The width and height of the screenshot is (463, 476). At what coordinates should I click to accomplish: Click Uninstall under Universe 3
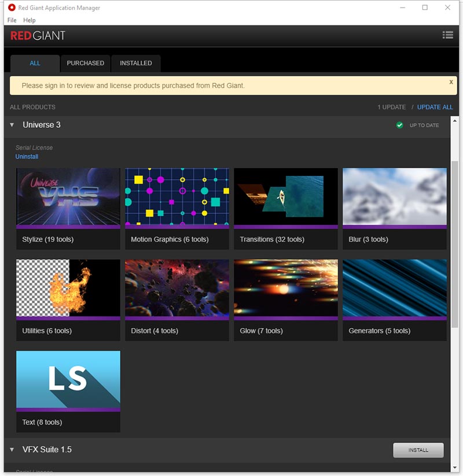point(27,157)
